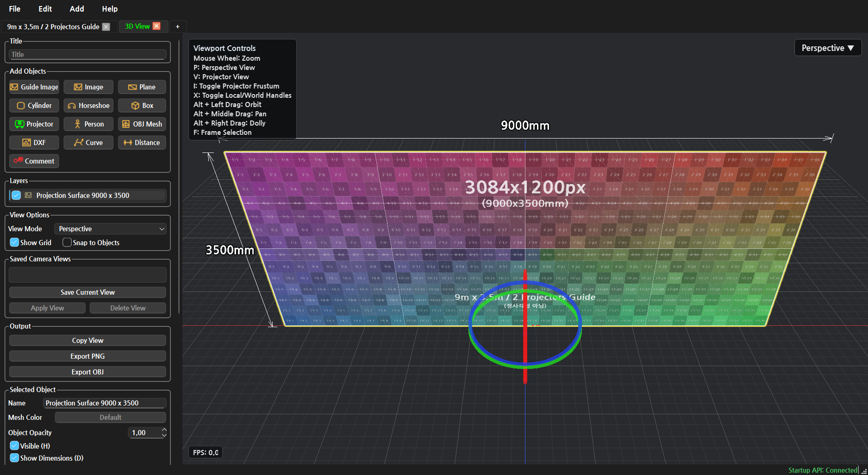Close the 3D View tab

point(156,26)
